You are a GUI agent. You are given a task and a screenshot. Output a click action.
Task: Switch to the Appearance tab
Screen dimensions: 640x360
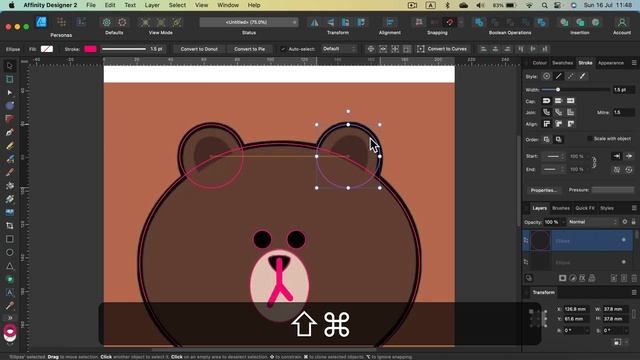(x=611, y=63)
